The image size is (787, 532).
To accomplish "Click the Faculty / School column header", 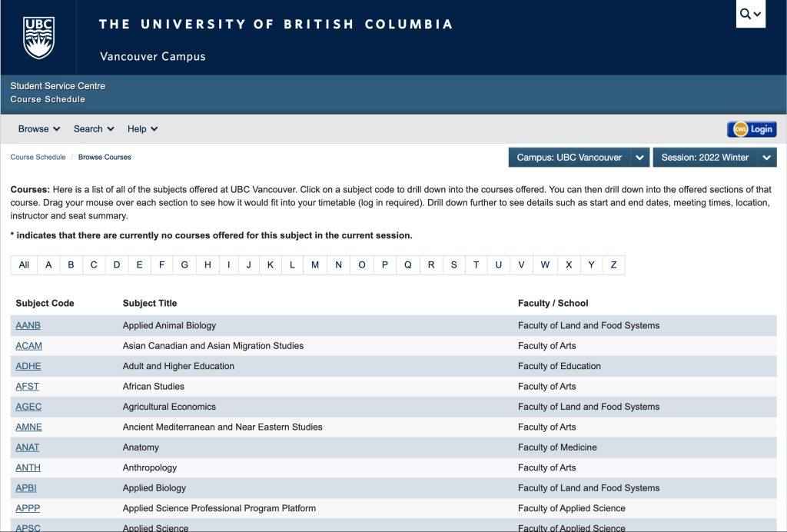I will [x=553, y=303].
